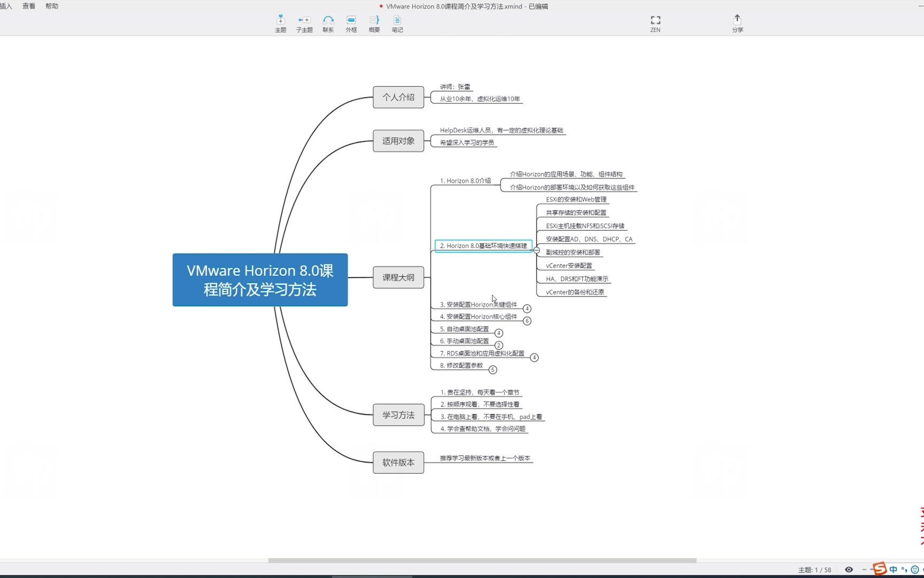Select 3. 在电脑上看 subtopic
The width and height of the screenshot is (924, 578).
pyautogui.click(x=491, y=417)
